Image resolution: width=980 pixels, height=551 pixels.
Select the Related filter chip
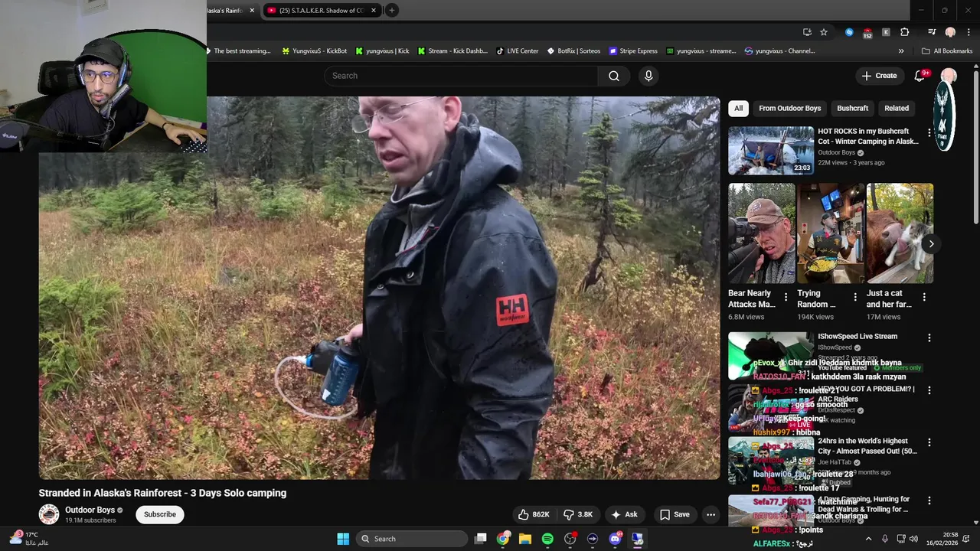tap(897, 108)
